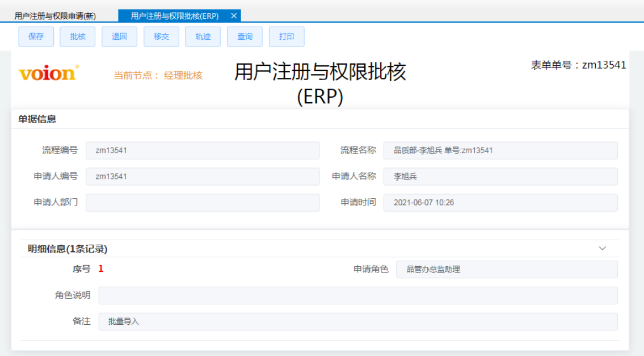Click the 明细信息(1条记录) header text
The height and width of the screenshot is (356, 644).
[68, 249]
